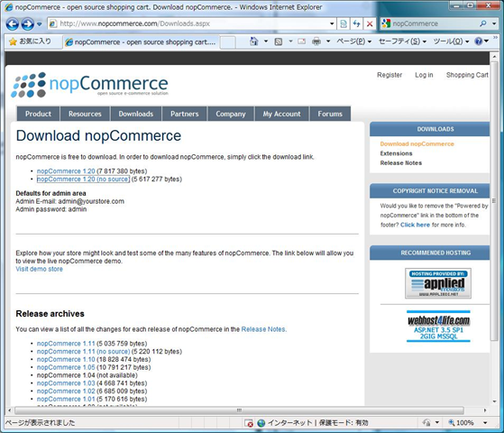Open the Company navigation tab
The width and height of the screenshot is (504, 433).
(231, 114)
